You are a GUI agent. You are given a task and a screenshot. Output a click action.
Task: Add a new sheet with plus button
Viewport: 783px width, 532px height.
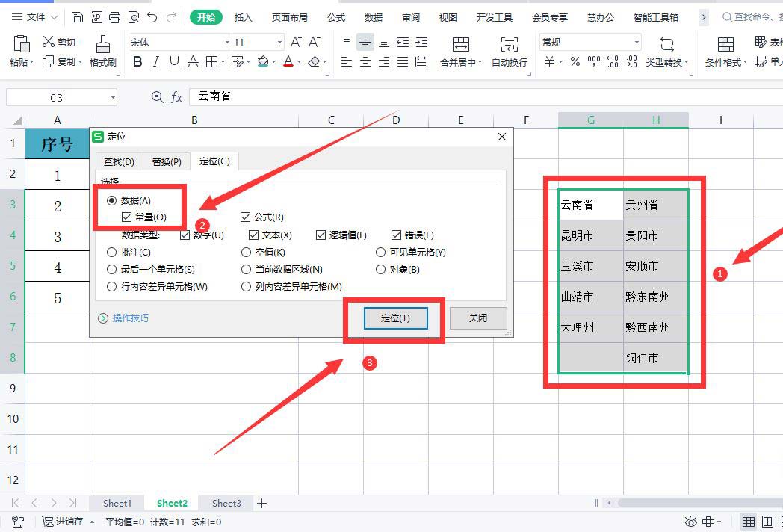(x=261, y=503)
